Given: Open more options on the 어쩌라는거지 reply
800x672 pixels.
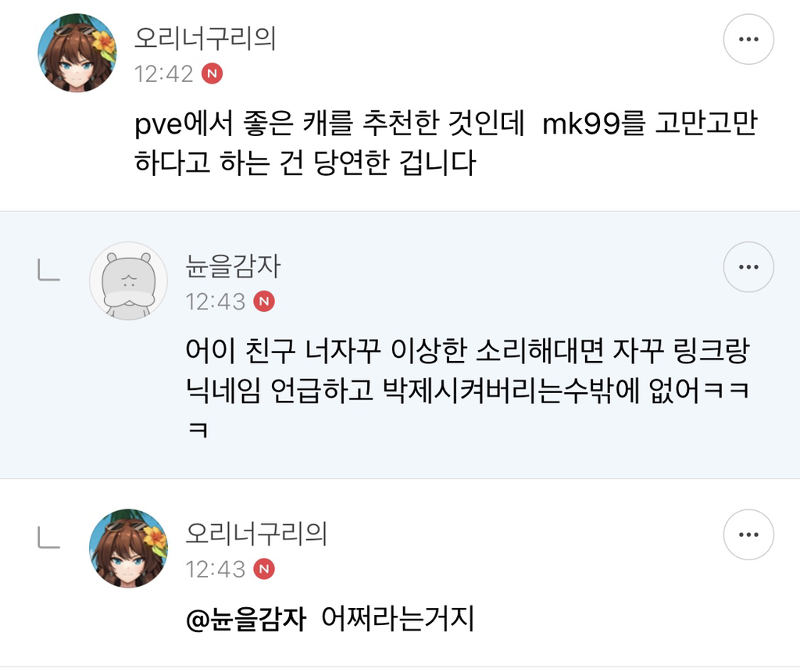Looking at the screenshot, I should [x=748, y=536].
